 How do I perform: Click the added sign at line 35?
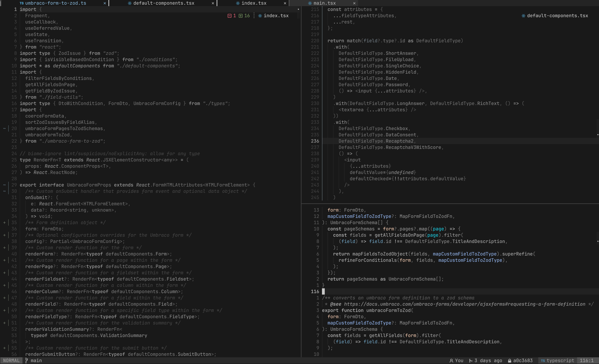[x=4, y=223]
